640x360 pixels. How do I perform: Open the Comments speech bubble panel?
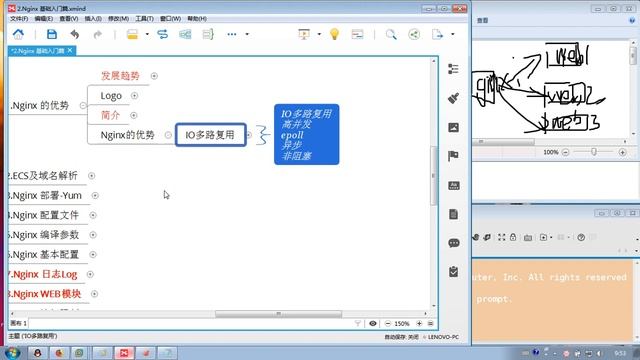(x=453, y=243)
